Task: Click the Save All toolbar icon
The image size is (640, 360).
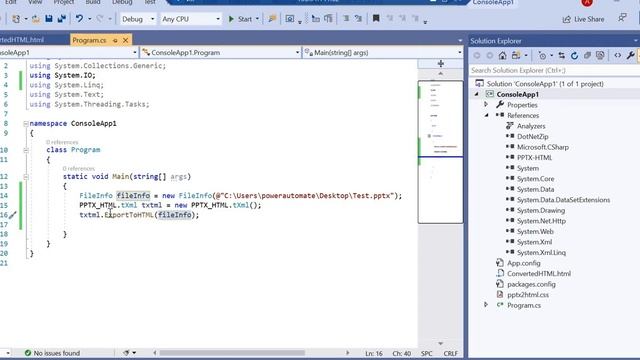Action: (62, 19)
